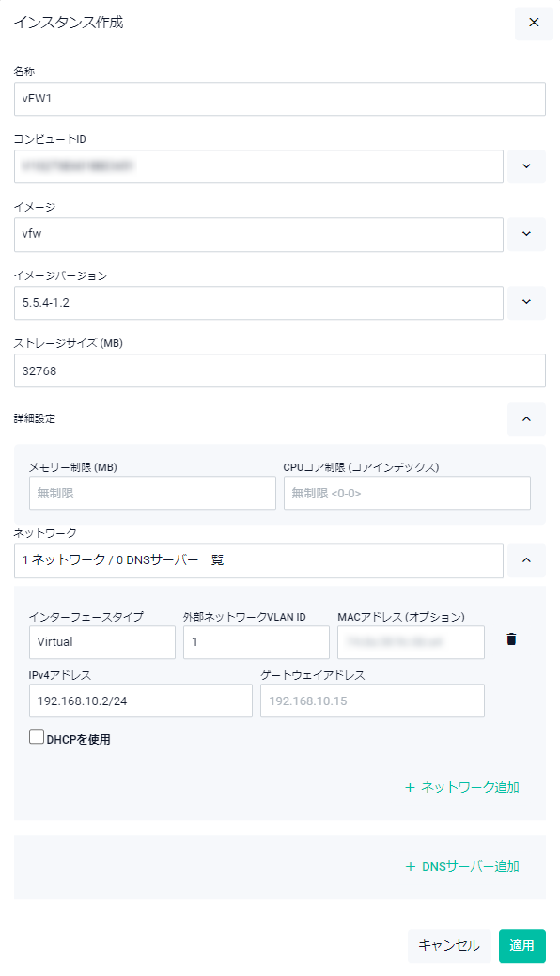Open the イメージバージョン dropdown arrow
Image resolution: width=560 pixels, height=976 pixels.
[526, 303]
